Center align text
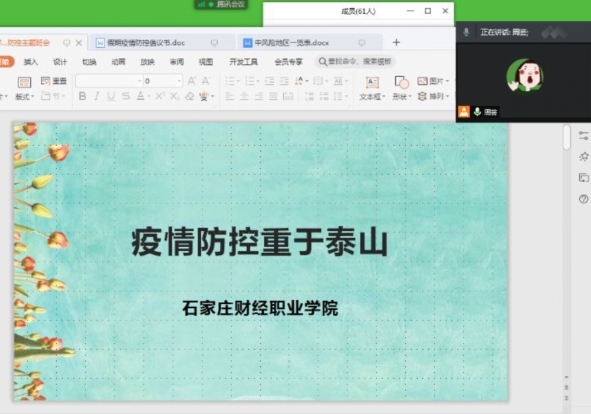The width and height of the screenshot is (591, 414). click(244, 97)
